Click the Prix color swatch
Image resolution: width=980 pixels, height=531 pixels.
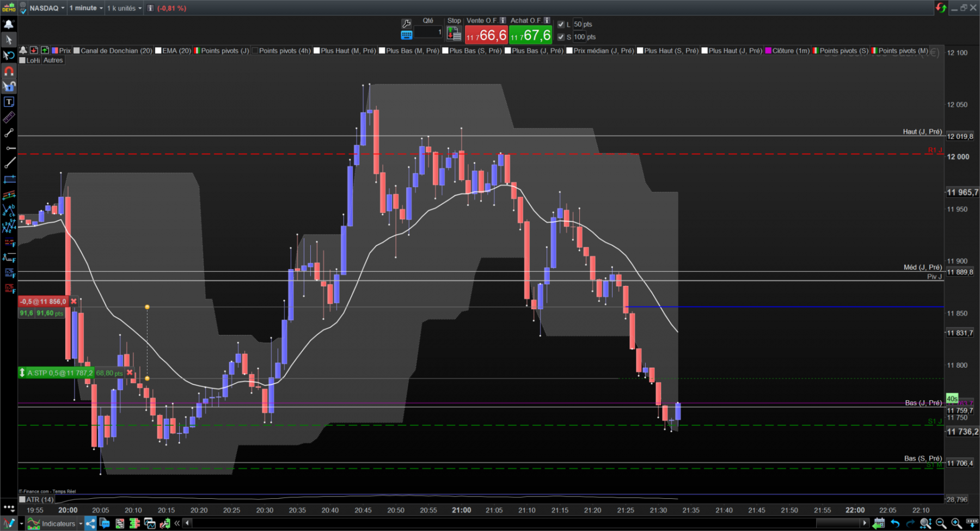pyautogui.click(x=55, y=51)
